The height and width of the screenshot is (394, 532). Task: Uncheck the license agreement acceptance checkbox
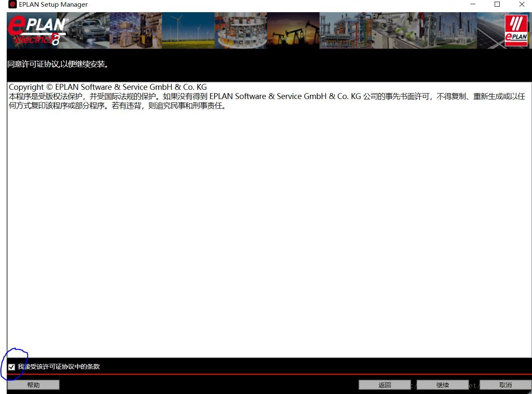pos(11,367)
